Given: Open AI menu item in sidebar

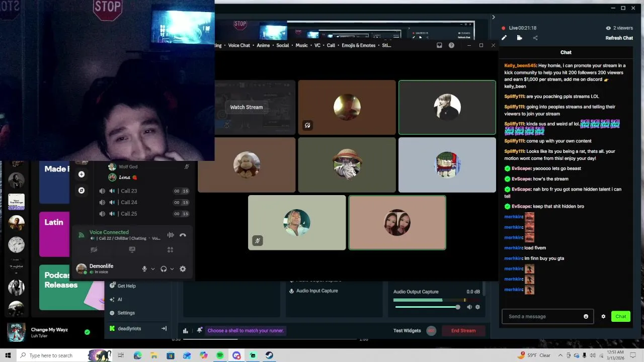Looking at the screenshot, I should pyautogui.click(x=119, y=300).
